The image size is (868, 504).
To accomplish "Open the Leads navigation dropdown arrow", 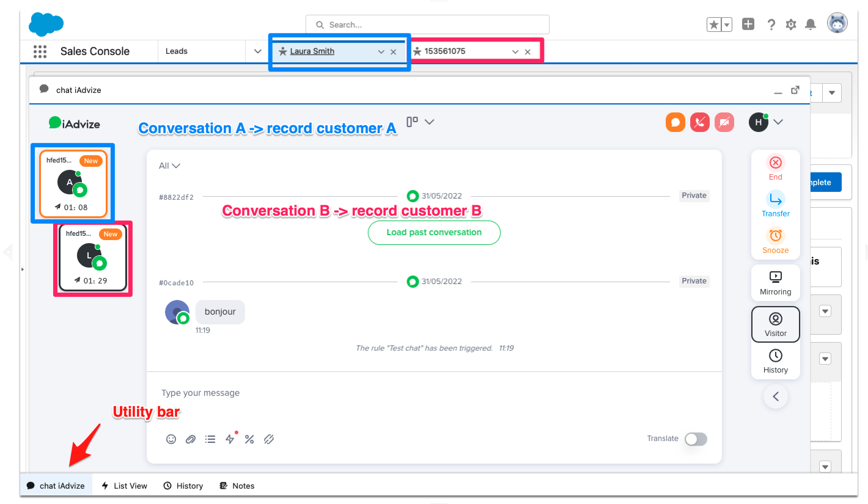I will pos(258,51).
